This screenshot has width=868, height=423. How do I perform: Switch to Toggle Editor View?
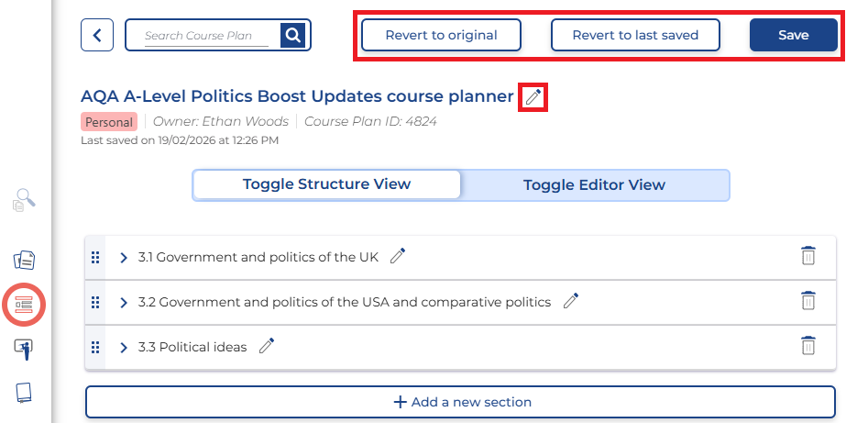tap(594, 184)
